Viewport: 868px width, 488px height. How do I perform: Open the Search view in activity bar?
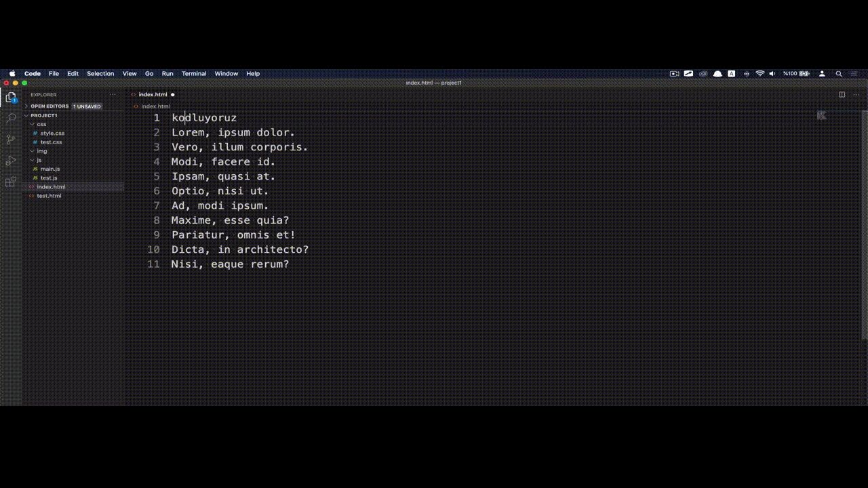[x=11, y=118]
